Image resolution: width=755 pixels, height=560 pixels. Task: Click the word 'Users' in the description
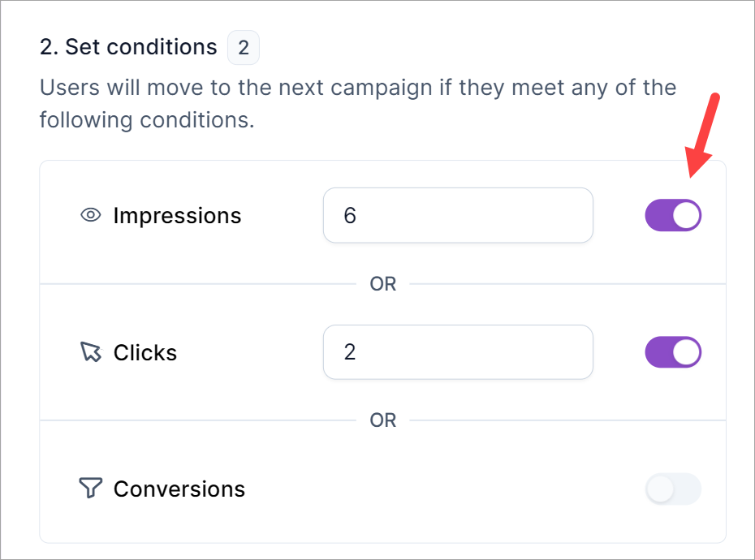click(70, 88)
